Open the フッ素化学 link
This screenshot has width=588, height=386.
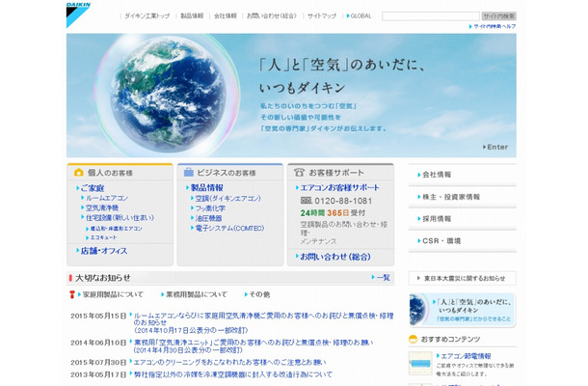point(208,208)
